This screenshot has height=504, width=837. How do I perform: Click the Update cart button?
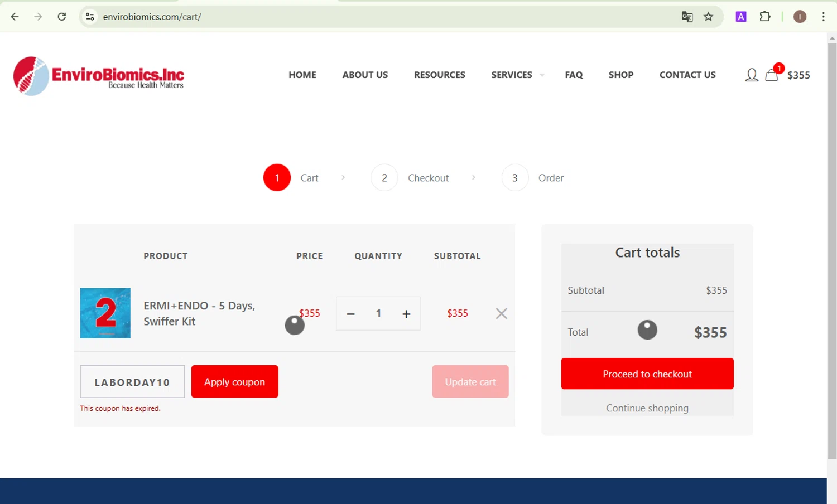tap(470, 382)
